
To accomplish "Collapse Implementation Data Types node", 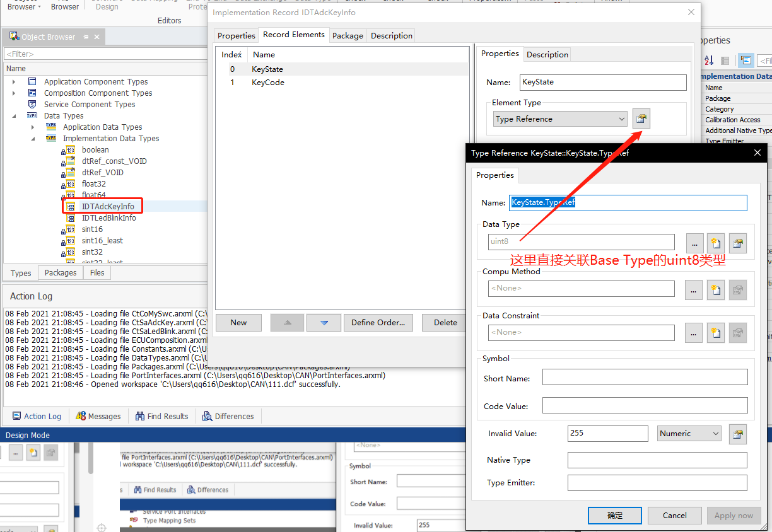I will pos(33,139).
